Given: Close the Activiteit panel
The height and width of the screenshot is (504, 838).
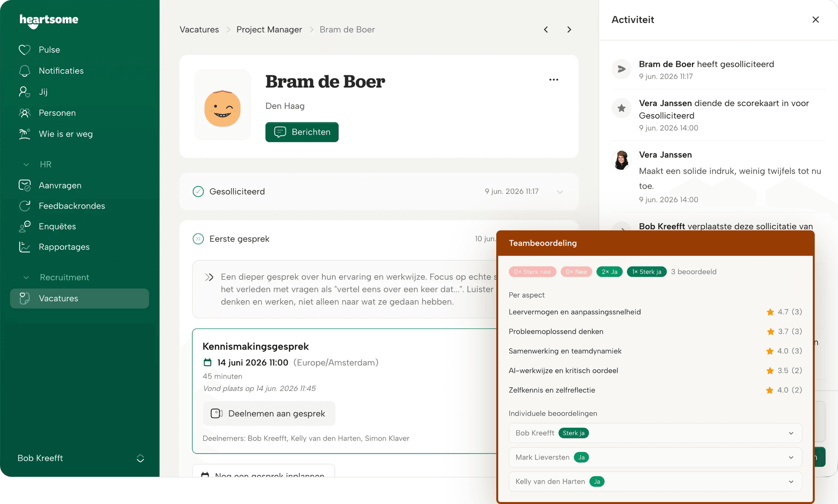Looking at the screenshot, I should click(x=815, y=20).
